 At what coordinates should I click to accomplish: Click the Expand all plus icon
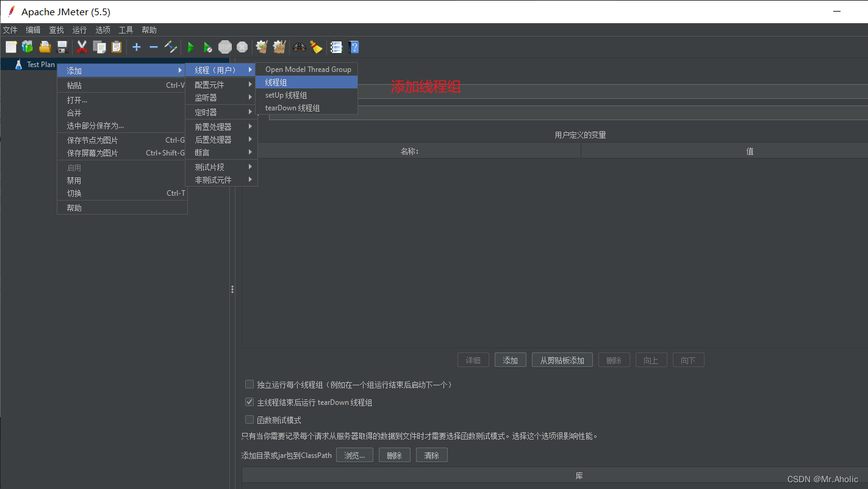[136, 47]
